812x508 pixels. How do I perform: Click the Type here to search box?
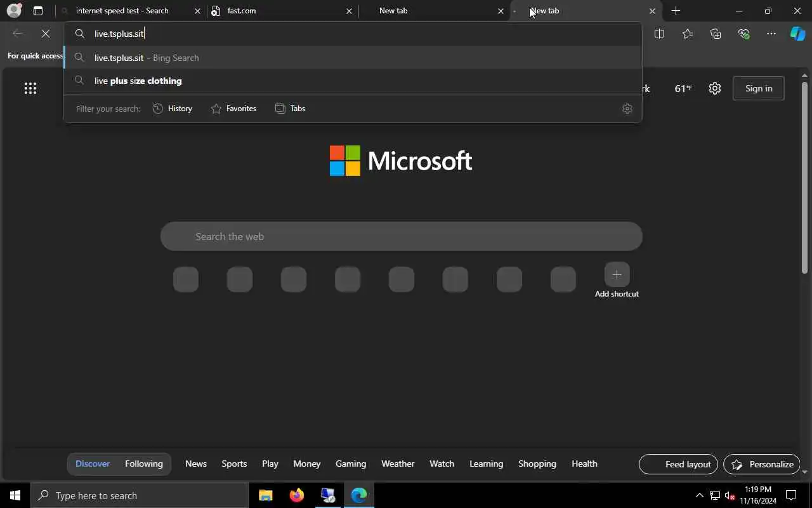(140, 495)
